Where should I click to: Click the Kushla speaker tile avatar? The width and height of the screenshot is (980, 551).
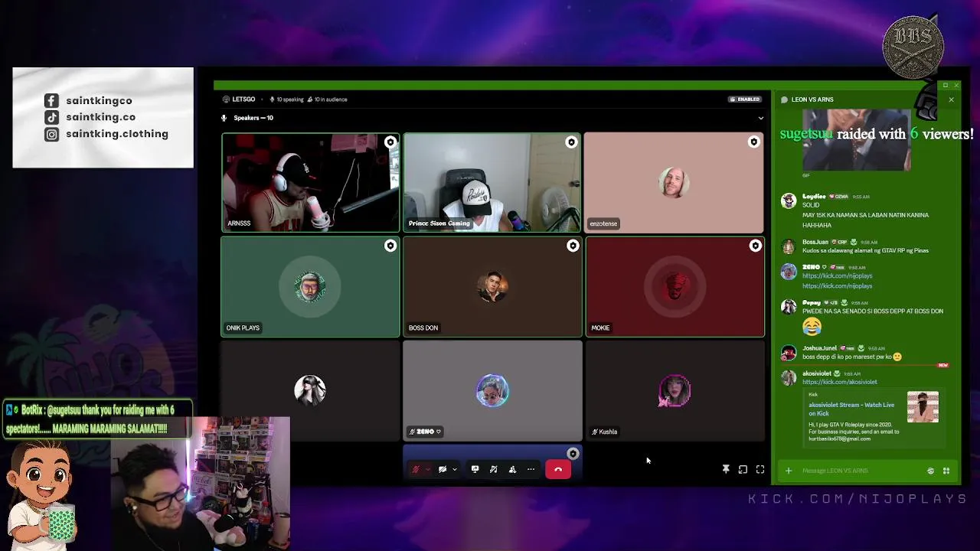click(x=675, y=391)
